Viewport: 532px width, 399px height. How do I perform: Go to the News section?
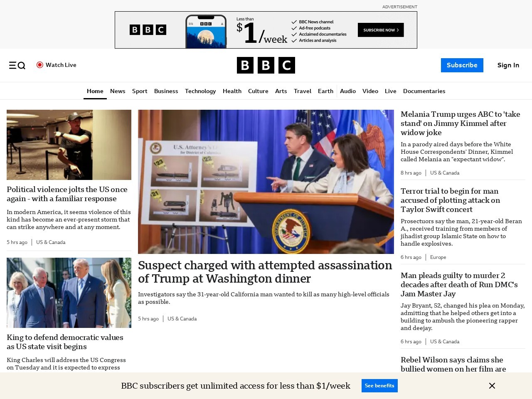[118, 91]
